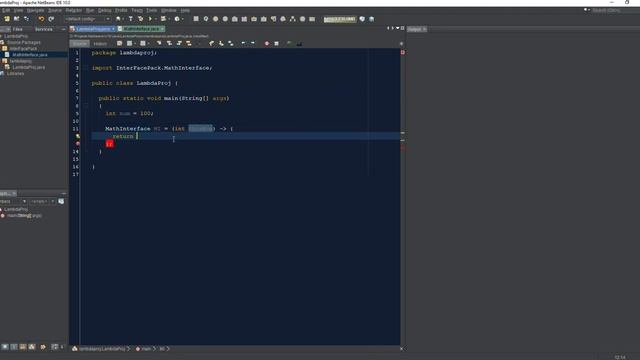Click the Comment editor toolbar icon
The width and height of the screenshot is (640, 360).
click(x=289, y=43)
